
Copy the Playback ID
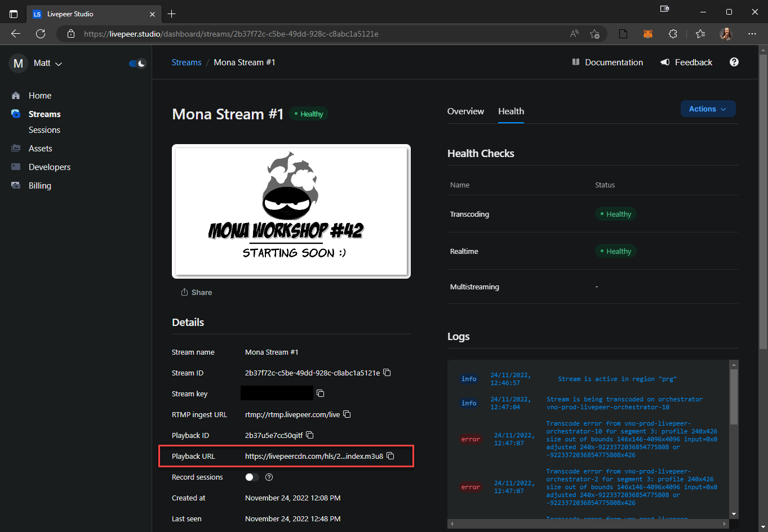pyautogui.click(x=310, y=435)
